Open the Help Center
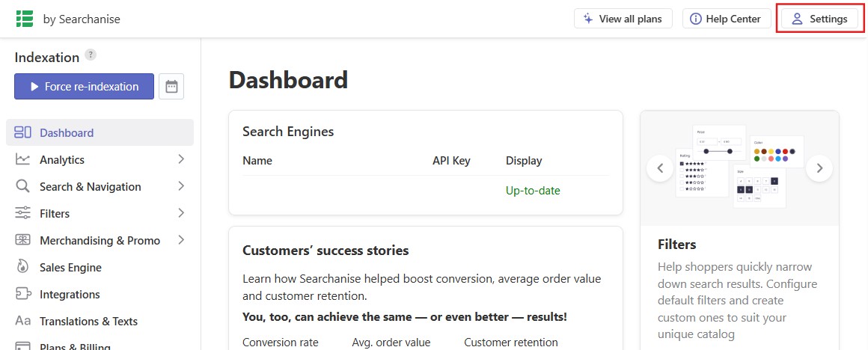868x350 pixels. tap(727, 19)
